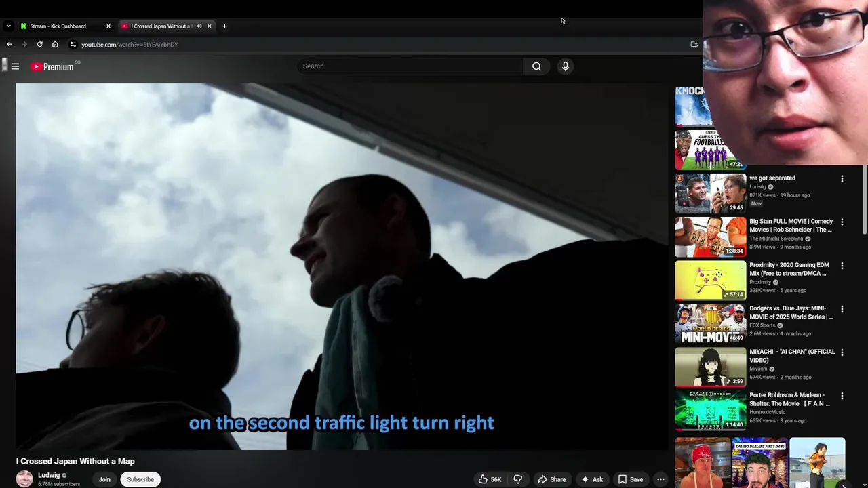Start voice search with microphone icon

pyautogui.click(x=565, y=66)
